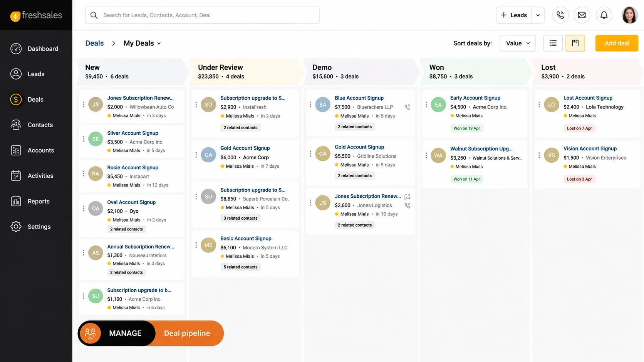This screenshot has width=644, height=362.
Task: Open notifications bell icon
Action: pos(604,15)
